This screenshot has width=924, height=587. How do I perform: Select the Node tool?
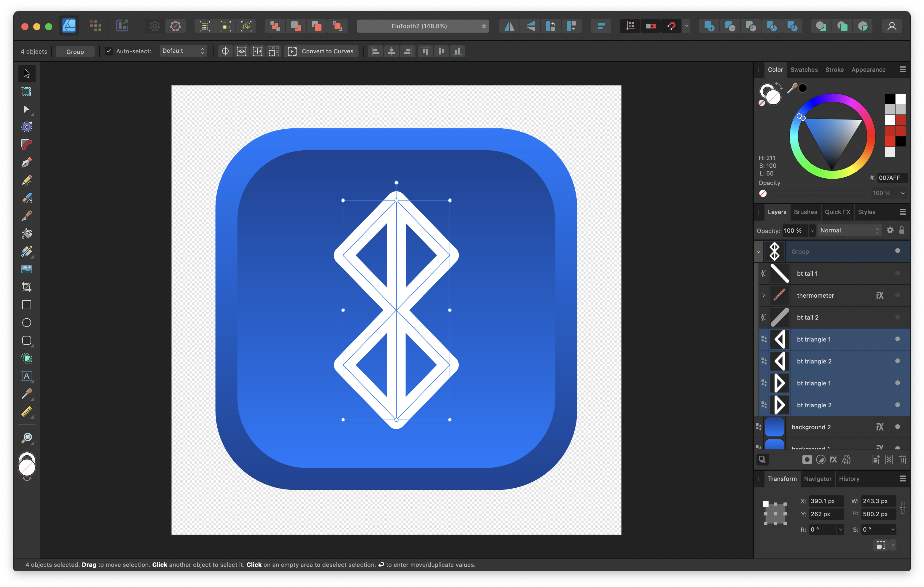pyautogui.click(x=26, y=109)
